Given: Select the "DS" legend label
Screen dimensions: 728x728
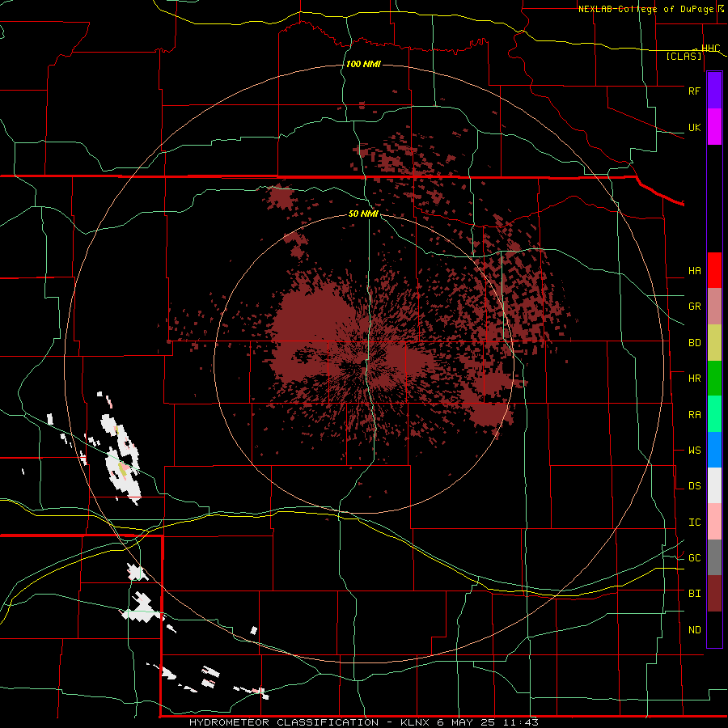Looking at the screenshot, I should click(x=694, y=486).
